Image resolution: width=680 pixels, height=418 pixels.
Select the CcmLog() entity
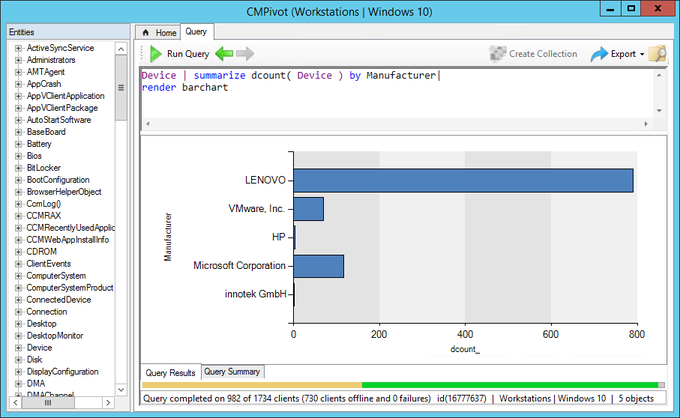(x=44, y=204)
